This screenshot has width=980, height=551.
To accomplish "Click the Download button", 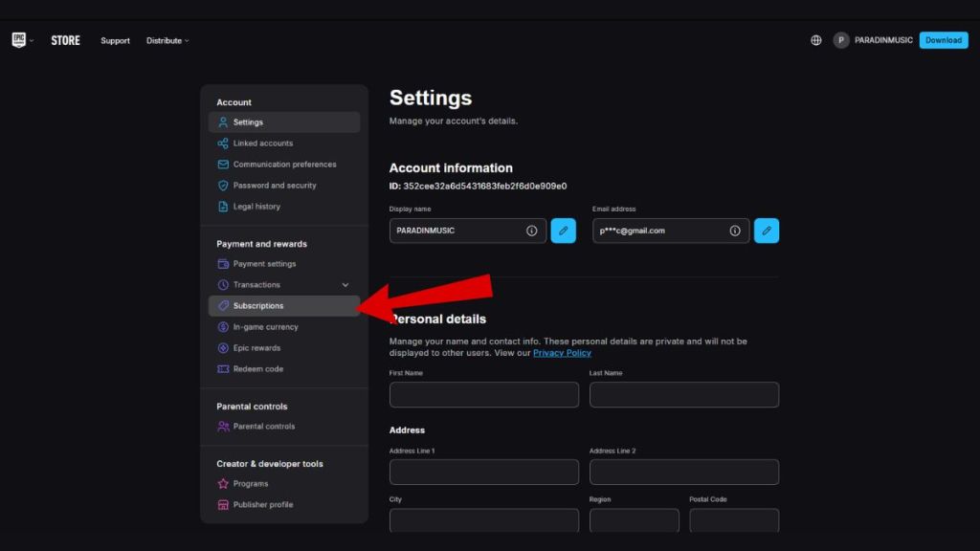I will [943, 40].
